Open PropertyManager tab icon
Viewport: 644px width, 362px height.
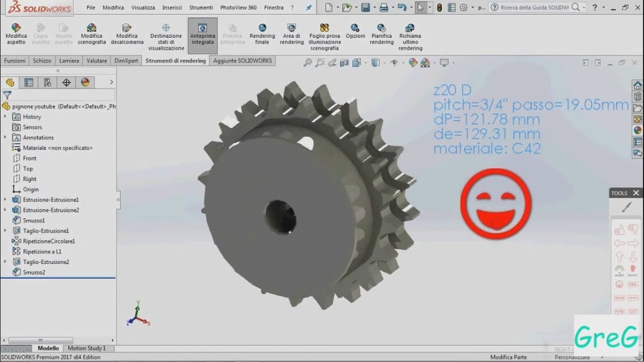point(29,82)
